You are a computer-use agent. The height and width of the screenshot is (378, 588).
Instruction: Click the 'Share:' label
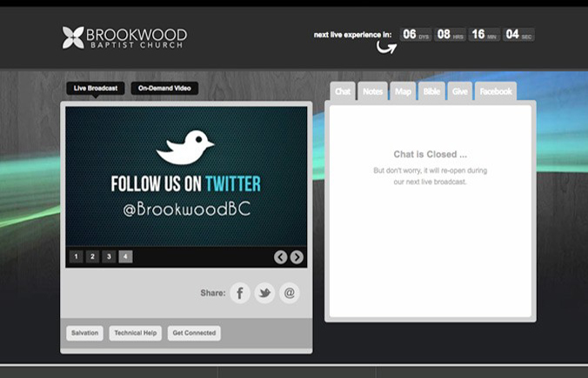[x=213, y=293]
